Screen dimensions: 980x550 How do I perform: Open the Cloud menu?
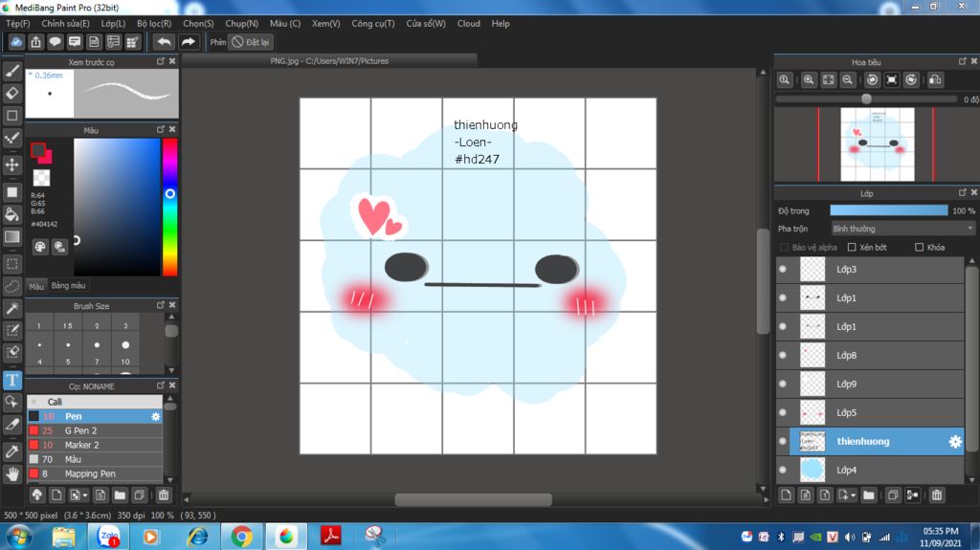tap(468, 23)
